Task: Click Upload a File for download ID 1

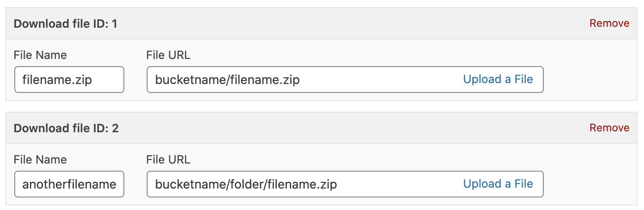Action: tap(498, 80)
